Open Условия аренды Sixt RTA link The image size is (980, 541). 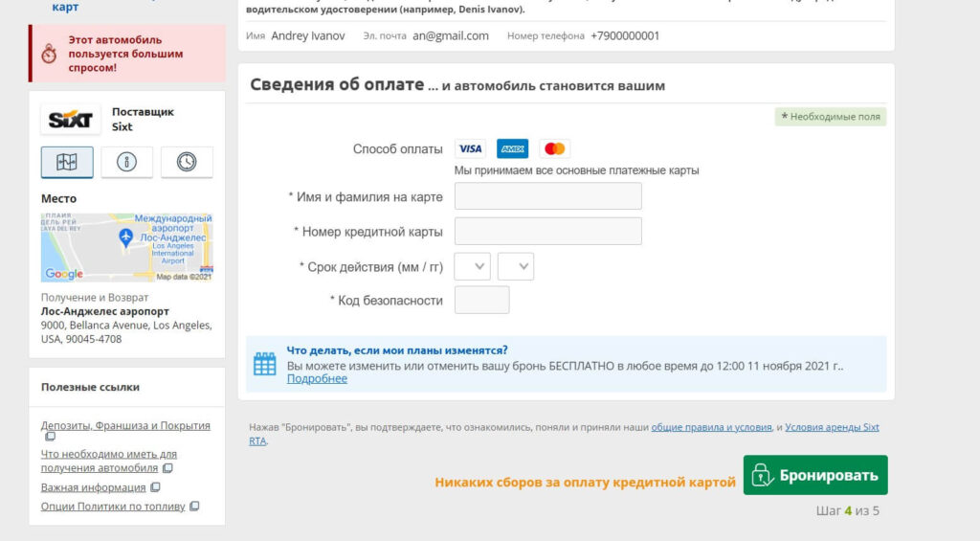coord(831,427)
